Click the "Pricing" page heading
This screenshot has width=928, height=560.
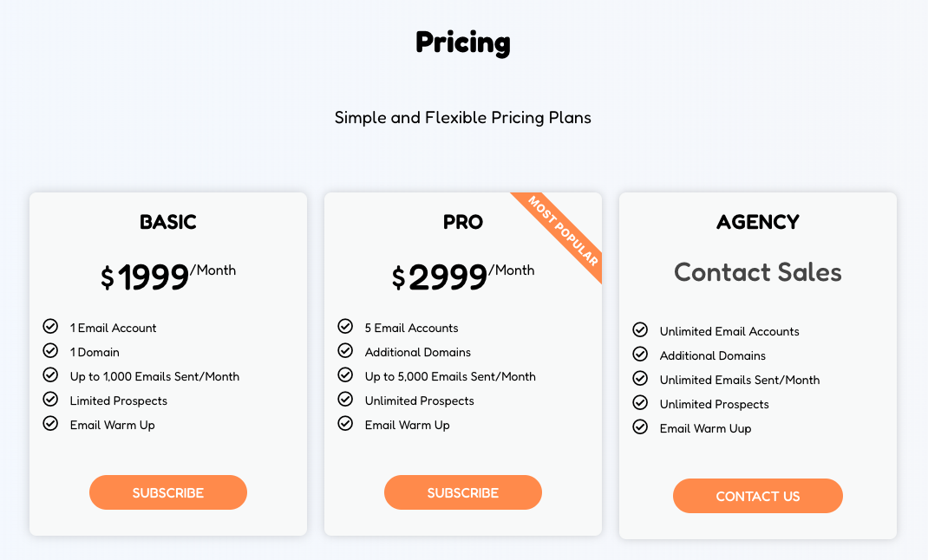tap(462, 42)
